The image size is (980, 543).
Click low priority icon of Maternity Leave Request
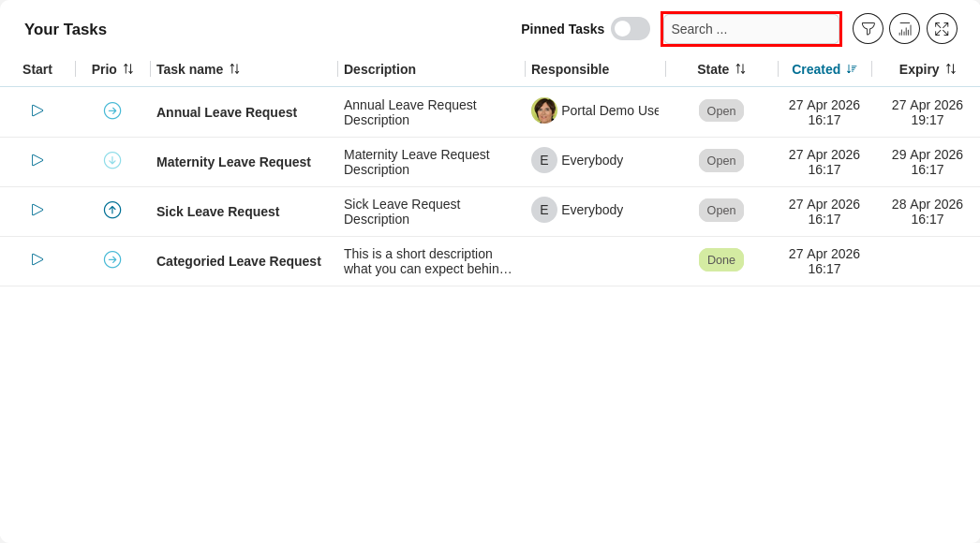tap(112, 161)
